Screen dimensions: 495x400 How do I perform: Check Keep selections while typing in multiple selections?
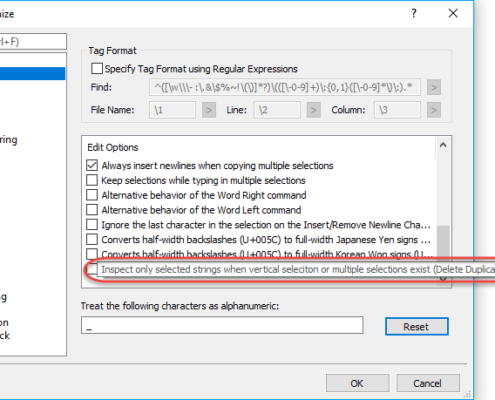pos(92,180)
